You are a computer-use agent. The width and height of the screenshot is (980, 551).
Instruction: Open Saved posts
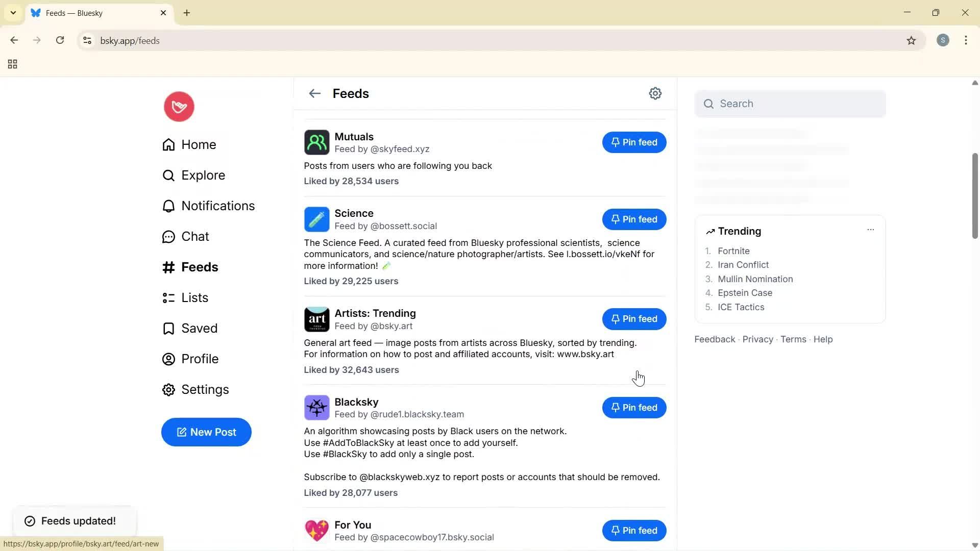tap(199, 328)
